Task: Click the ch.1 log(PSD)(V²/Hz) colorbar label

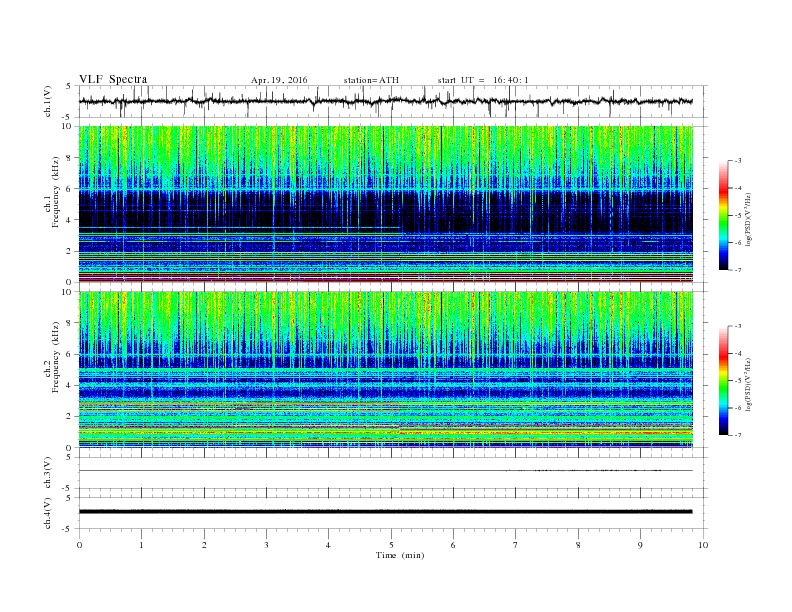Action: (749, 219)
